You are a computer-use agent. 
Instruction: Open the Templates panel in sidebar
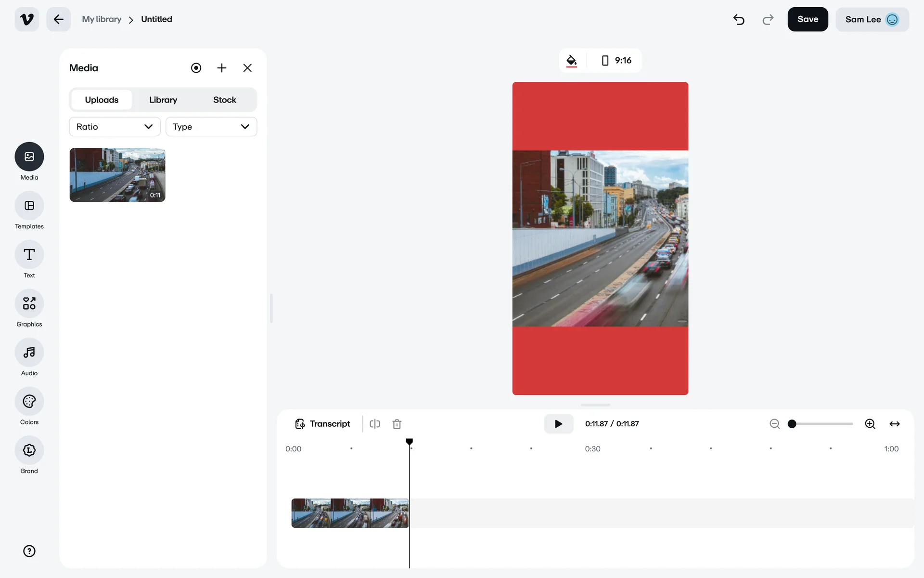[29, 206]
